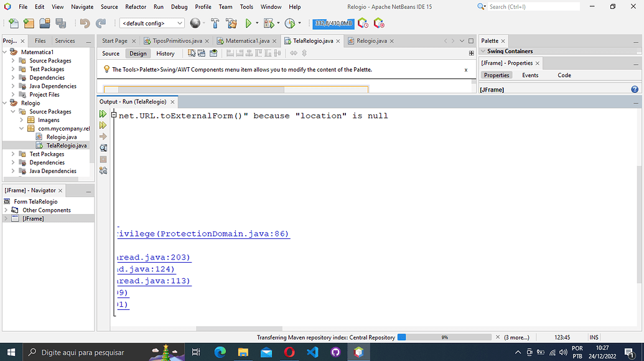This screenshot has width=644, height=361.
Task: Open the Profile Project icon
Action: click(290, 23)
